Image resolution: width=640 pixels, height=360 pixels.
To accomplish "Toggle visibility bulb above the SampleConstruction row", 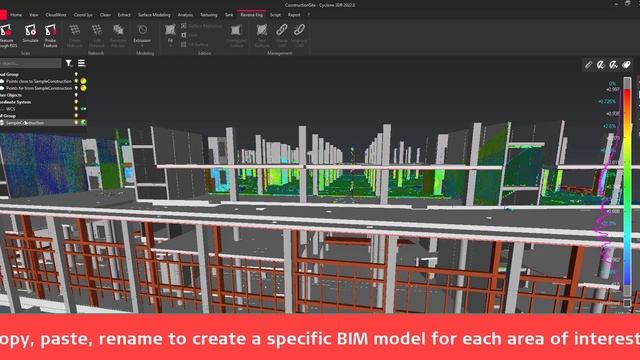I will (76, 116).
